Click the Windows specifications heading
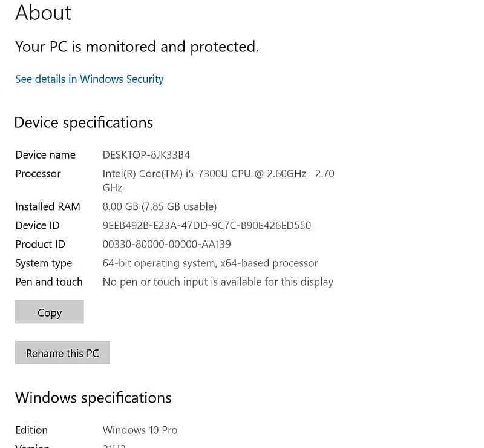 (x=93, y=398)
